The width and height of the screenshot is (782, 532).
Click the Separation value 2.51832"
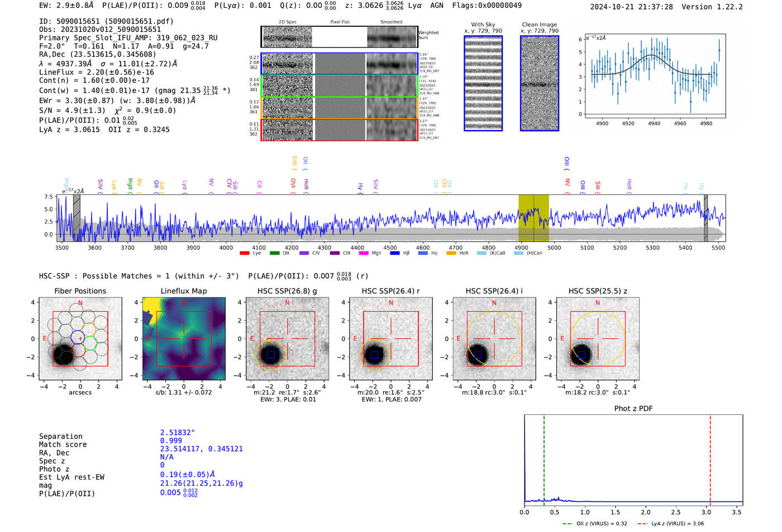tap(178, 433)
